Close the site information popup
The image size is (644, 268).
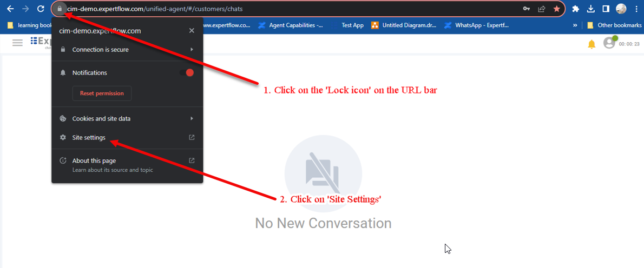coord(192,31)
